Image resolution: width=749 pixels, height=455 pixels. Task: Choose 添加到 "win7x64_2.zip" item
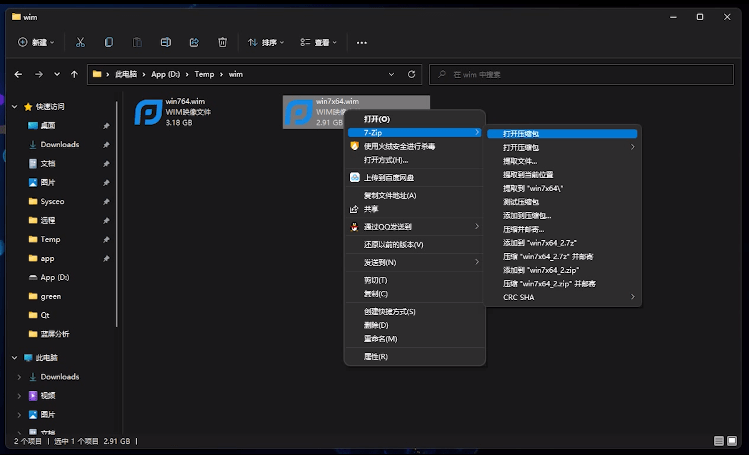pos(562,270)
